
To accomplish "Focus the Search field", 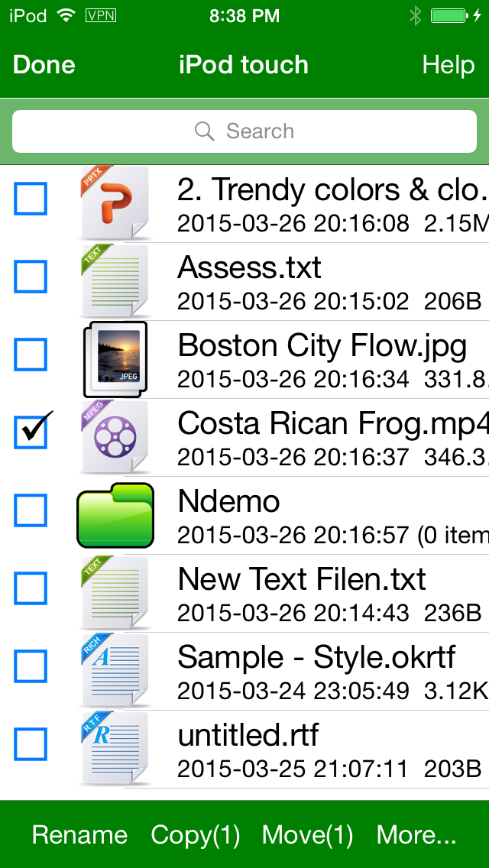I will coord(244,131).
